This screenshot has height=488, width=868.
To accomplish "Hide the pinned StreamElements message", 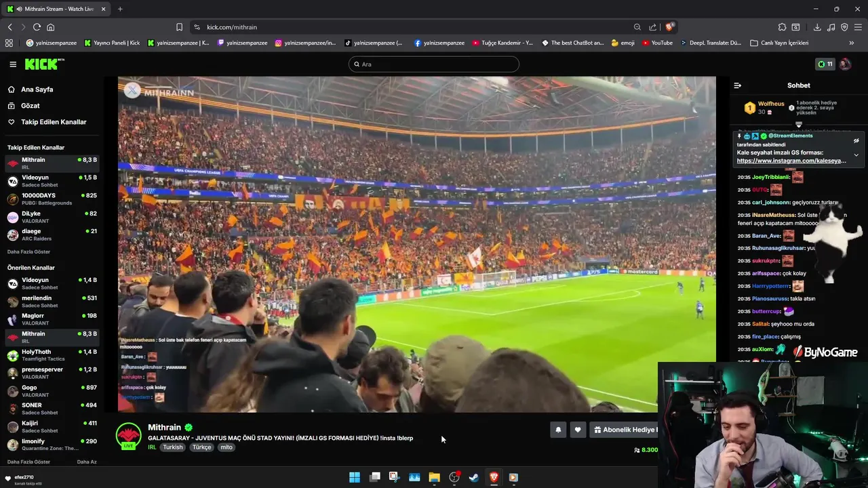I will [x=856, y=141].
